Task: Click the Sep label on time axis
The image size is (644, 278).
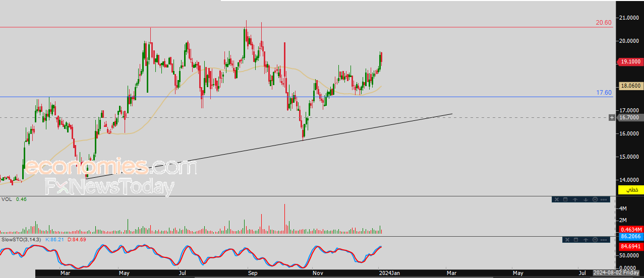Action: pyautogui.click(x=253, y=273)
